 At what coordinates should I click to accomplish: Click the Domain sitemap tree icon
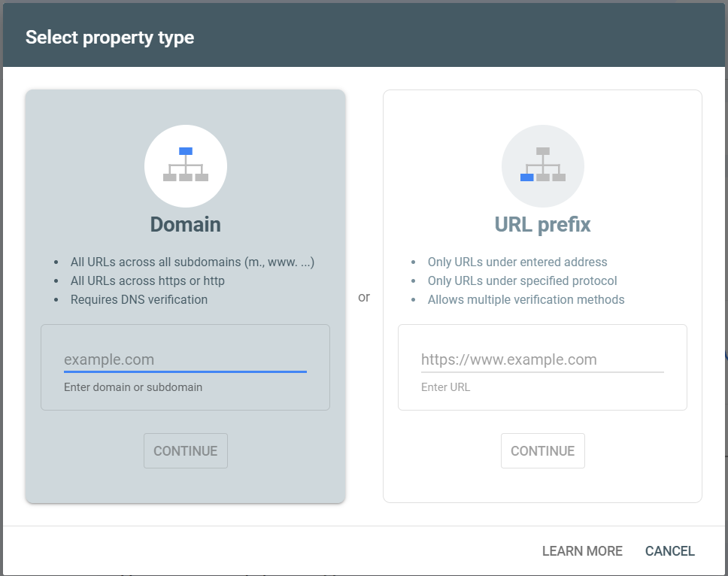pyautogui.click(x=186, y=166)
